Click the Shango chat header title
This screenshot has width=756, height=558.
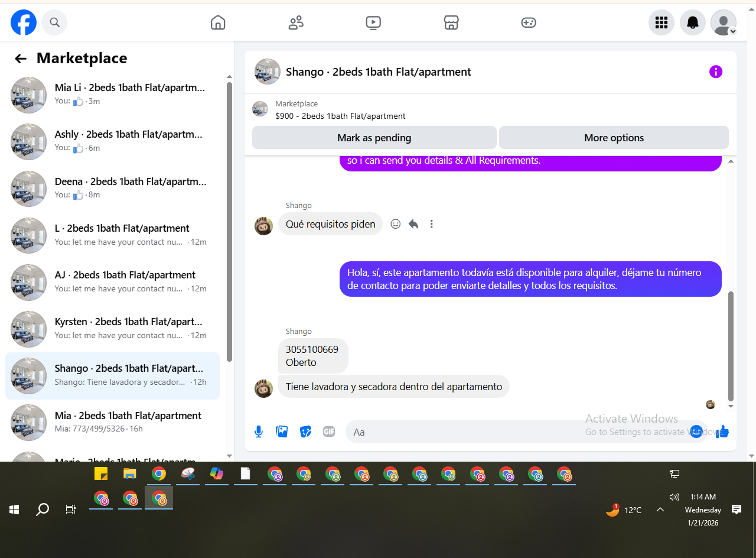[378, 72]
